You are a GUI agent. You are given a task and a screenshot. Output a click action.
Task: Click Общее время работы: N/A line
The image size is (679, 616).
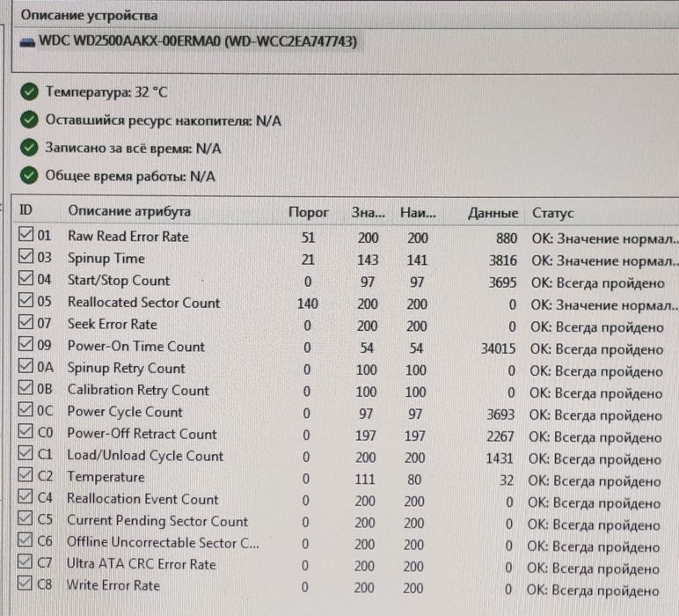pyautogui.click(x=130, y=176)
